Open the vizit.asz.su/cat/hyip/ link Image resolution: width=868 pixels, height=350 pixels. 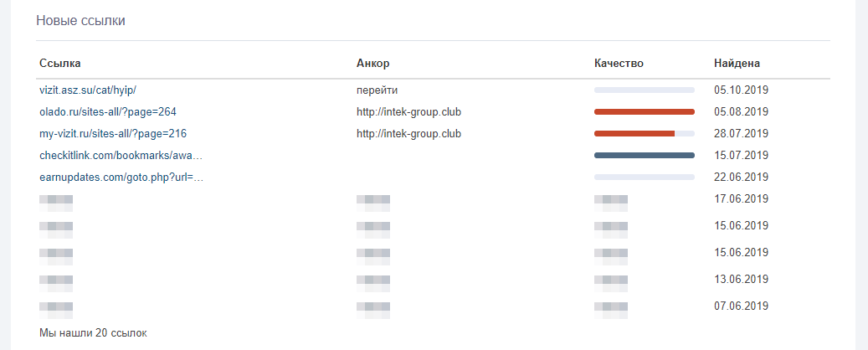click(88, 90)
